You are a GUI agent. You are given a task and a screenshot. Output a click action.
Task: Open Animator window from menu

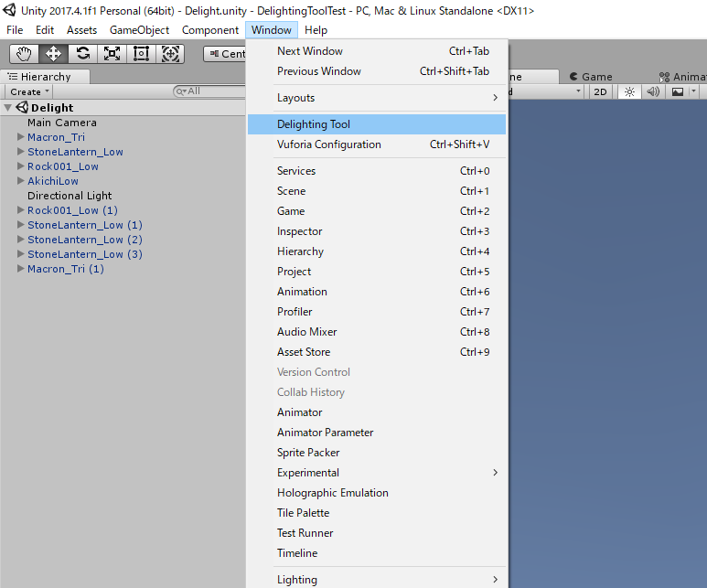377,412
